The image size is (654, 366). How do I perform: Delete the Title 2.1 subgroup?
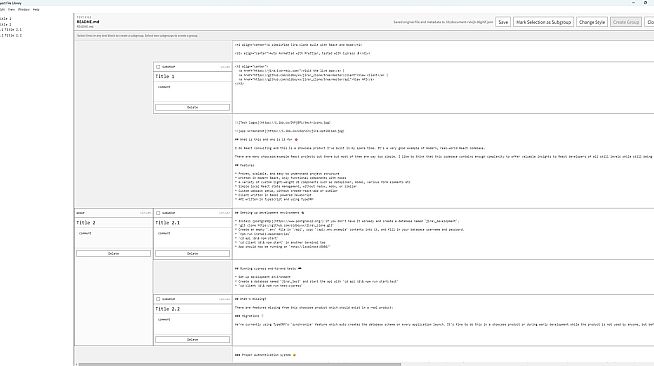(192, 253)
